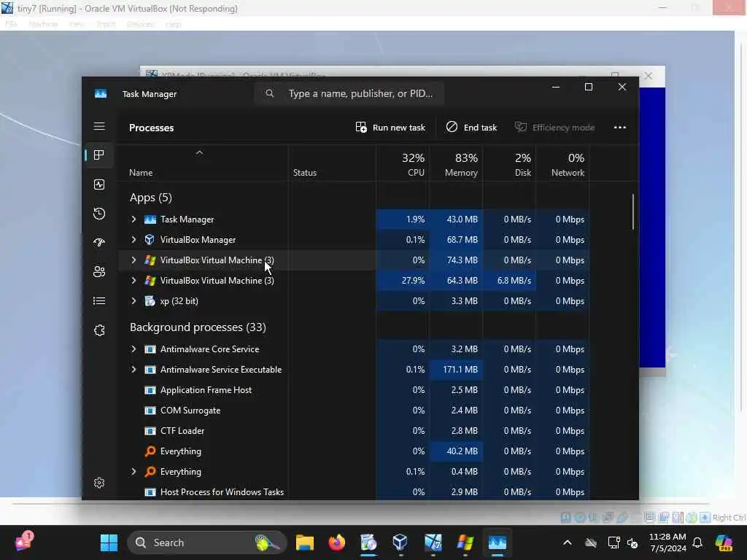Viewport: 747px width, 560px height.
Task: Open the notifications bell icon
Action: click(x=697, y=542)
